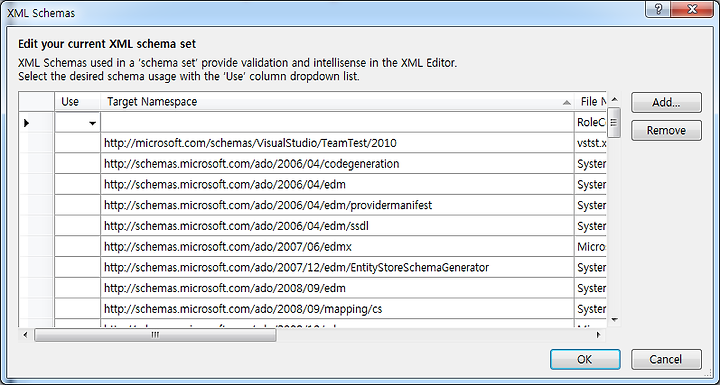This screenshot has width=720, height=385.
Task: Select the ado/2006/04/codegeneration namespace cell
Action: 338,164
